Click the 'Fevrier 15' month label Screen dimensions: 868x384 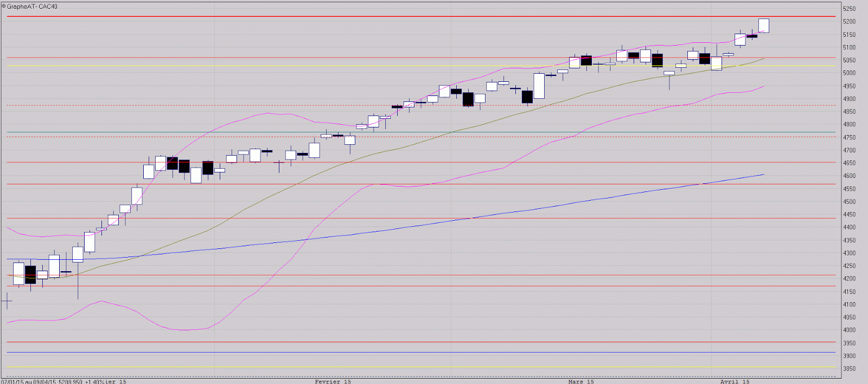coord(333,381)
